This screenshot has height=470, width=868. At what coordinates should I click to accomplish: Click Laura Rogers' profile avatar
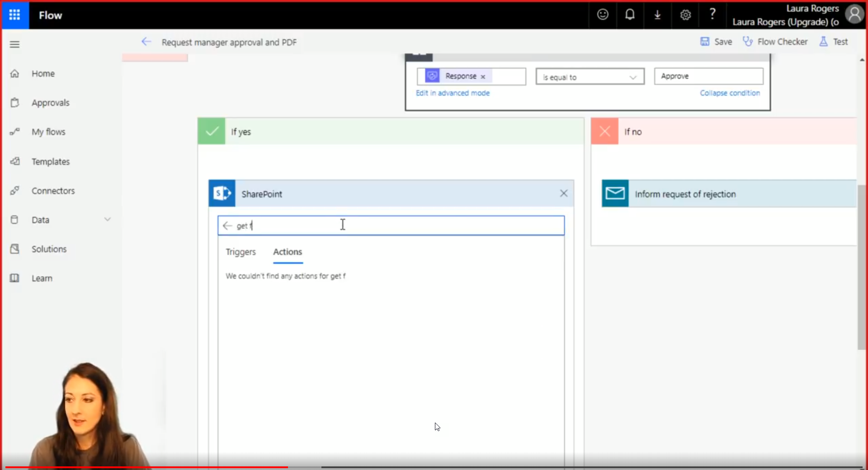(854, 14)
